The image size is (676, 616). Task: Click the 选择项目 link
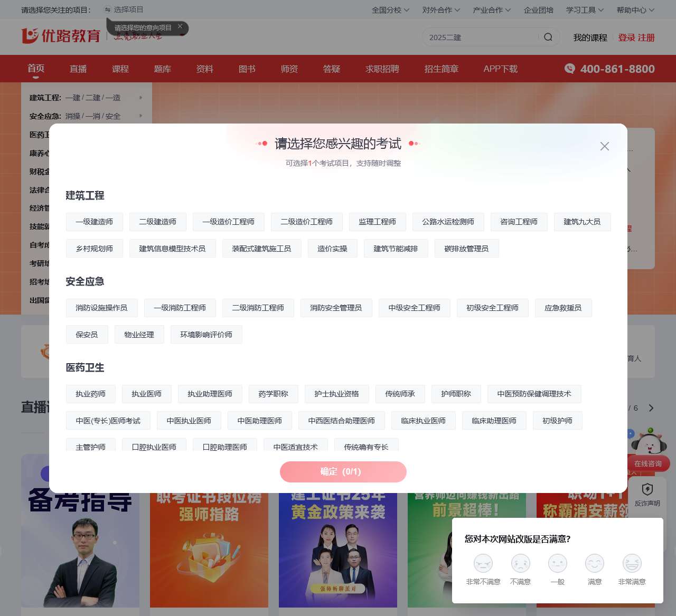pyautogui.click(x=128, y=10)
